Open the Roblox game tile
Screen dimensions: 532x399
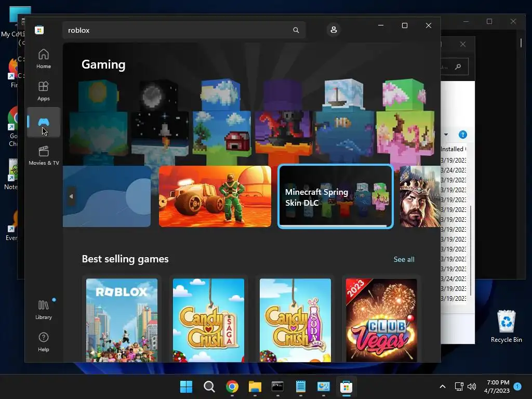tap(122, 320)
